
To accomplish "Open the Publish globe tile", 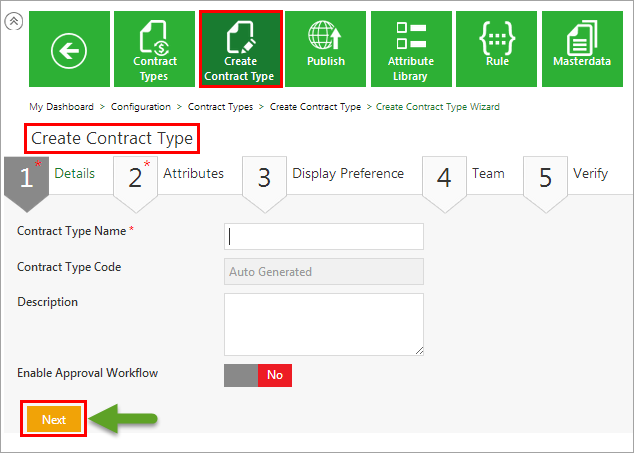I will coord(326,50).
